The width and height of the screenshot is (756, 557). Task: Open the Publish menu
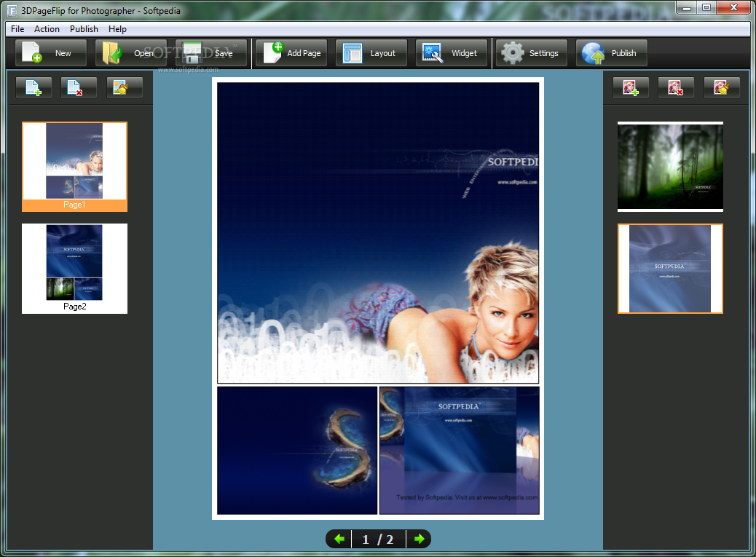[x=84, y=29]
